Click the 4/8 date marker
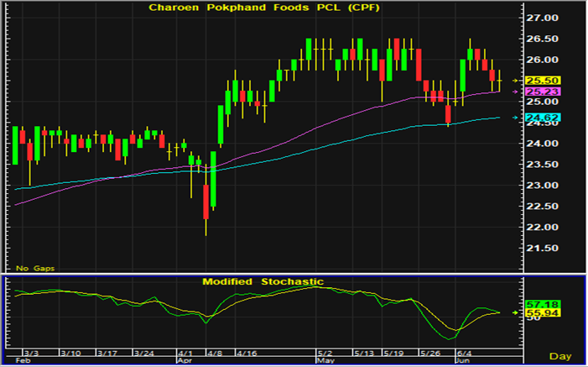Viewport: 588px width, 367px height. click(215, 354)
